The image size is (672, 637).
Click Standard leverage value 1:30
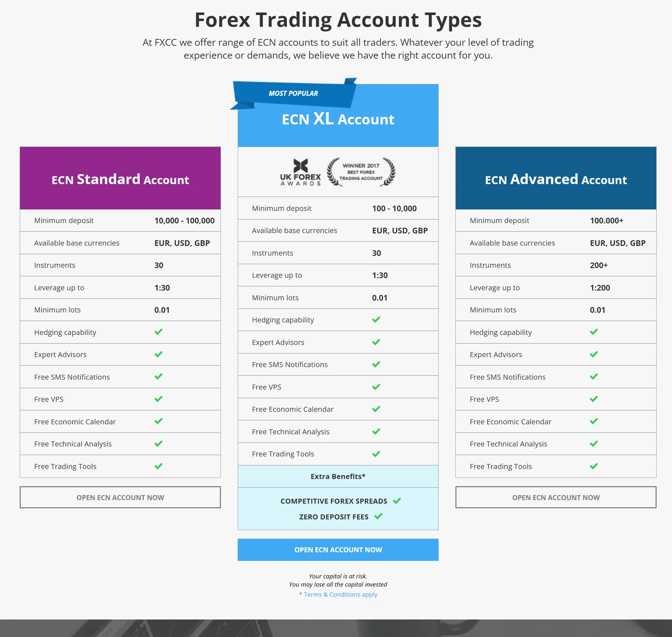pos(162,288)
